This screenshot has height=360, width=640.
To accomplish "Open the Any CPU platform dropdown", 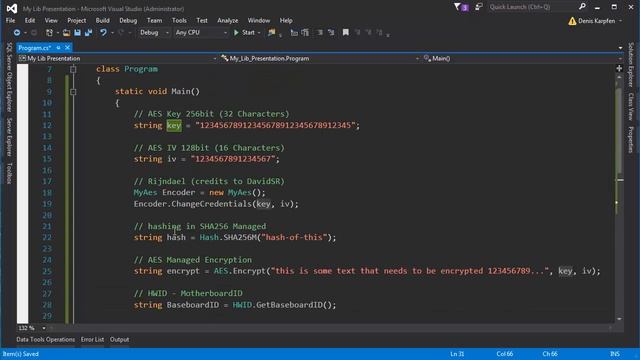I will point(201,32).
